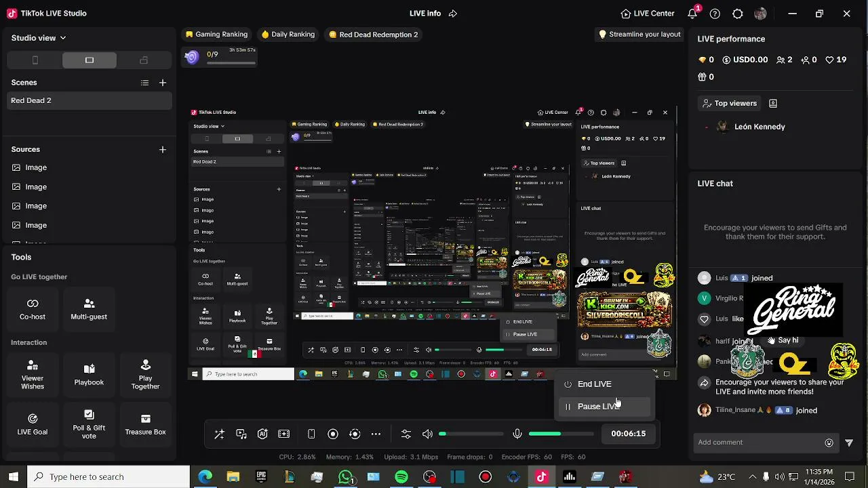Add a new source with plus icon
Viewport: 868px width, 488px height.
[x=163, y=149]
